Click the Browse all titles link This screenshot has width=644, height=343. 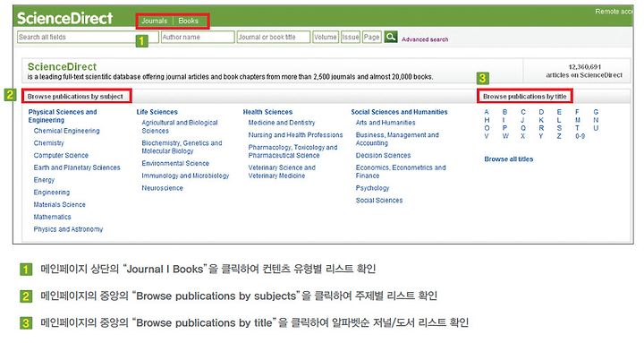[509, 159]
